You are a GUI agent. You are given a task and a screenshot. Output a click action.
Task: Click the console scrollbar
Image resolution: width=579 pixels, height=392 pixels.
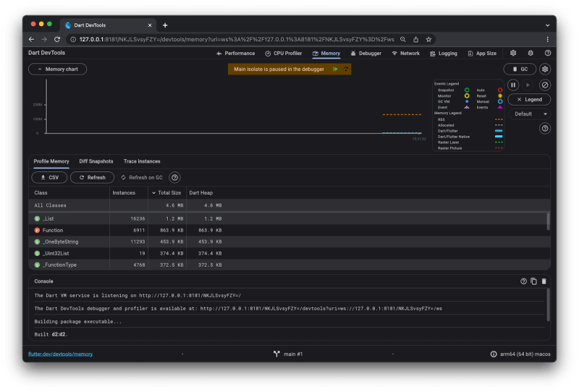[x=548, y=305]
